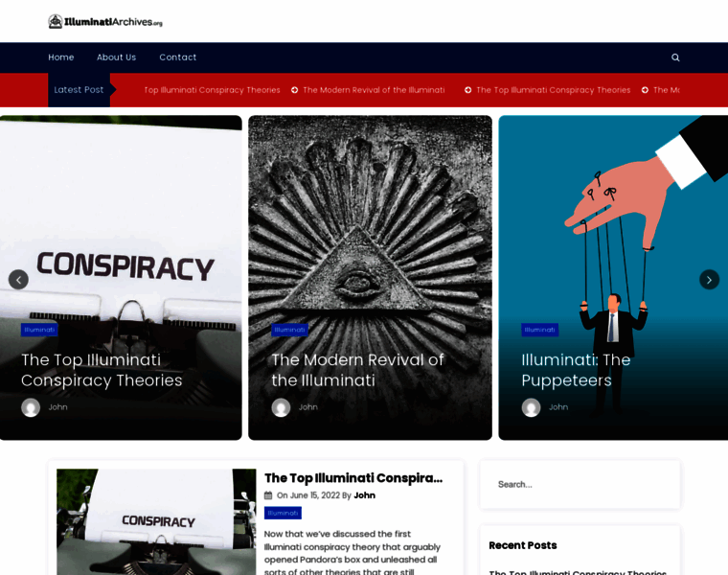728x575 pixels.
Task: Click author avatar on Modern Revival slide
Action: point(281,407)
